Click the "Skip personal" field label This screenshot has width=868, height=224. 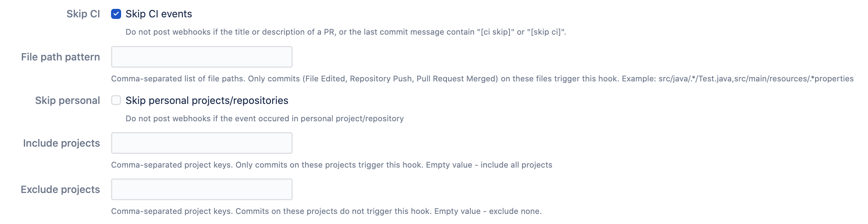67,100
